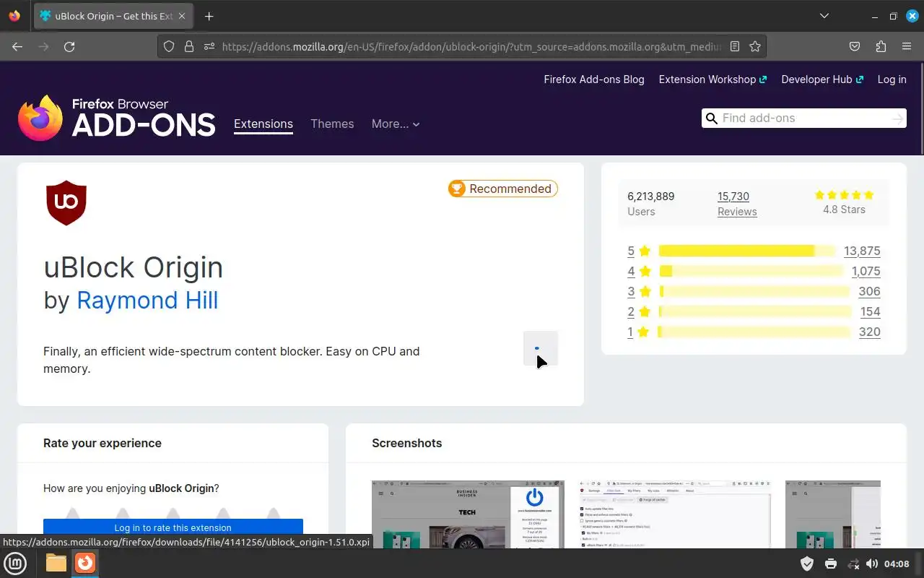Go back to the previous page
Image resolution: width=924 pixels, height=578 pixels.
point(17,46)
